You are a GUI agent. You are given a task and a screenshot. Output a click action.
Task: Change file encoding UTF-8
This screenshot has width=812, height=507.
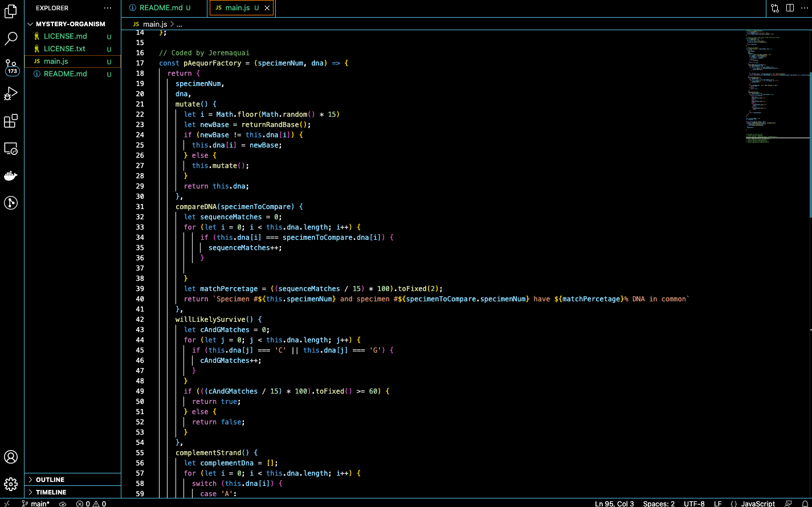[x=694, y=504]
